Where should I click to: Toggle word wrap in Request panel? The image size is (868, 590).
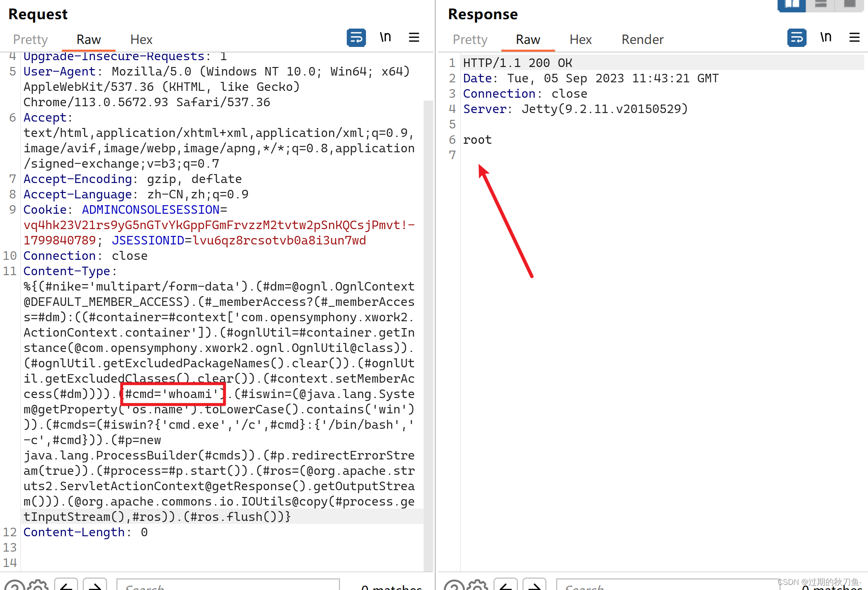pyautogui.click(x=356, y=38)
